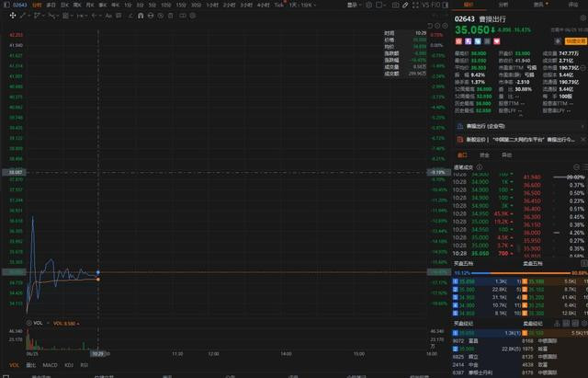Select the 量比 indicator at bottom
This screenshot has height=378, width=588.
coord(30,365)
